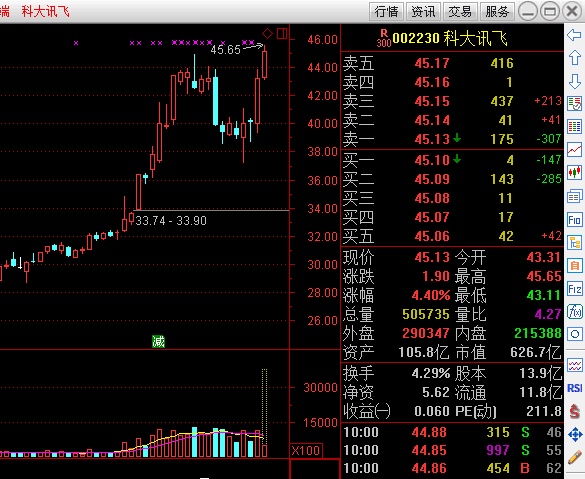Viewport: 585px width, 479px height.
Task: Click the blue four-way move arrows icon
Action: pos(574,434)
